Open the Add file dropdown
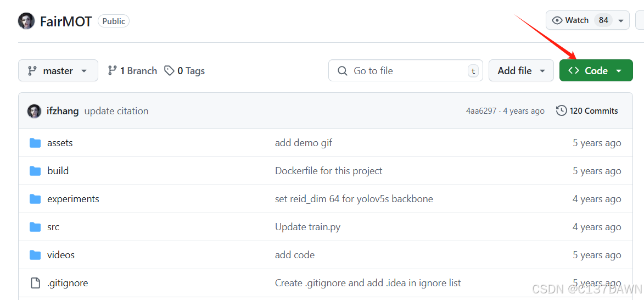 (521, 71)
